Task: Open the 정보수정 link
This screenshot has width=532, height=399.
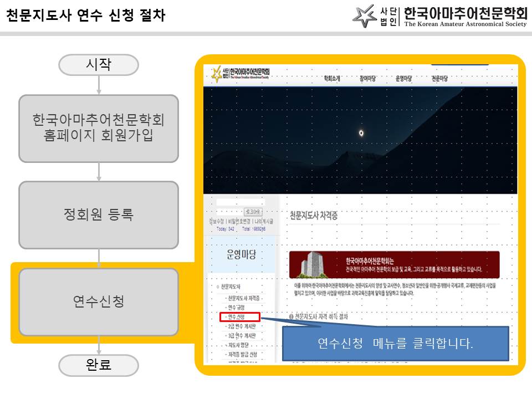Action: coord(216,221)
